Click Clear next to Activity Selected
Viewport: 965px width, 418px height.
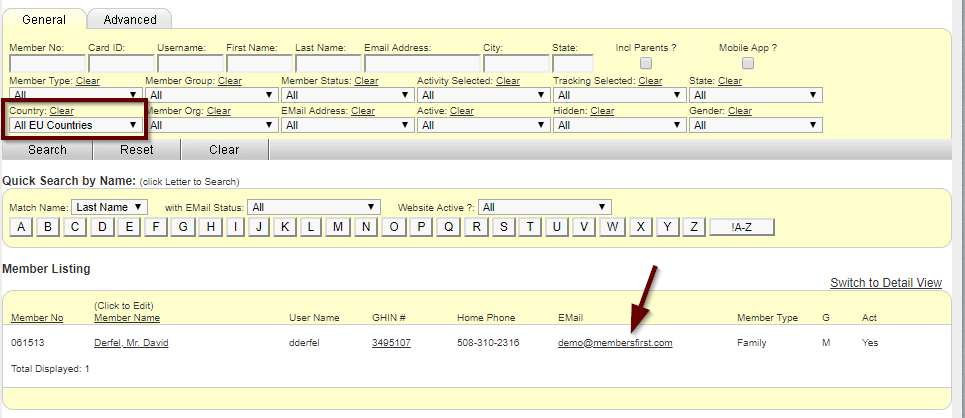point(508,81)
